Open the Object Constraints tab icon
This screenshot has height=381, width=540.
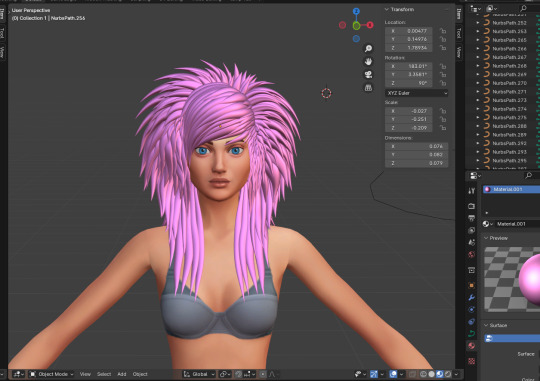(471, 321)
